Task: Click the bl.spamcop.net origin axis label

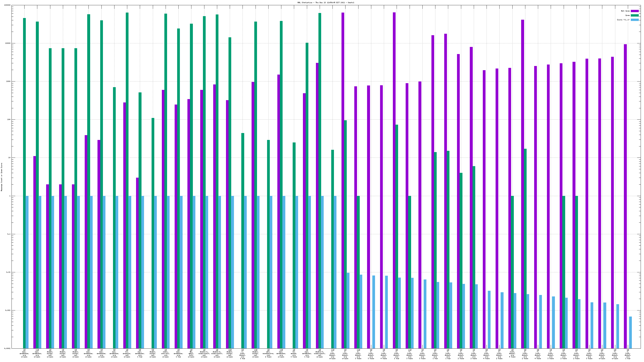Action: click(127, 353)
